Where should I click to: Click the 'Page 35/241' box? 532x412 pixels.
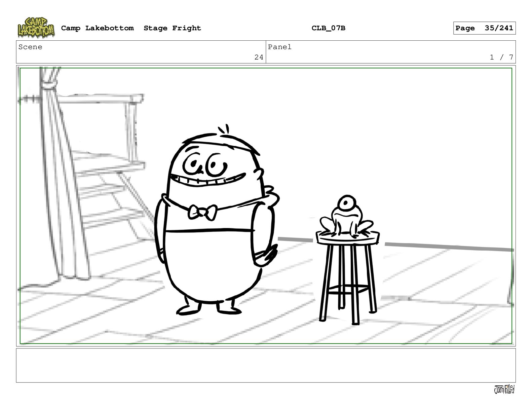[x=484, y=28]
